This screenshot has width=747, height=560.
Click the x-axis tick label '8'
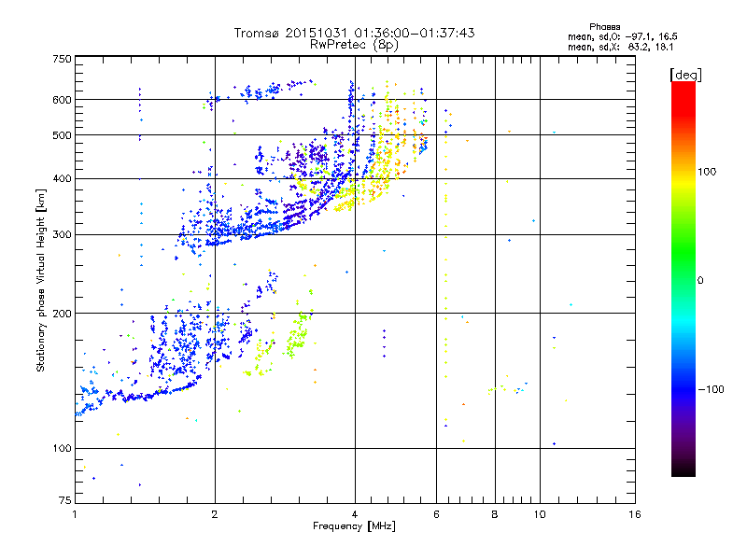coord(495,514)
